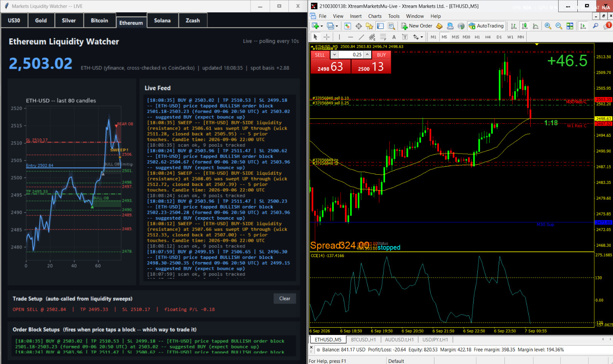The height and width of the screenshot is (364, 613).
Task: Open the BTCUSD,H1 chart tab
Action: tap(363, 339)
